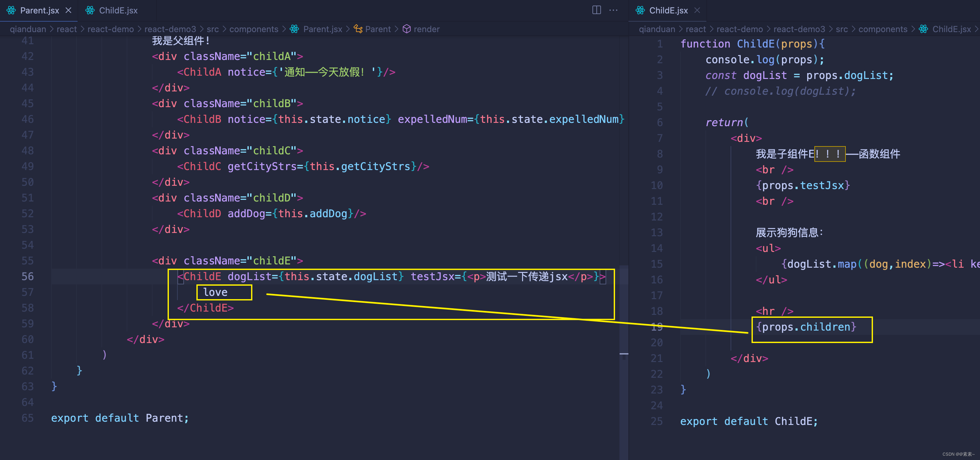Viewport: 980px width, 460px height.
Task: Open react-demo3 in right breadcrumb
Action: pyautogui.click(x=799, y=29)
